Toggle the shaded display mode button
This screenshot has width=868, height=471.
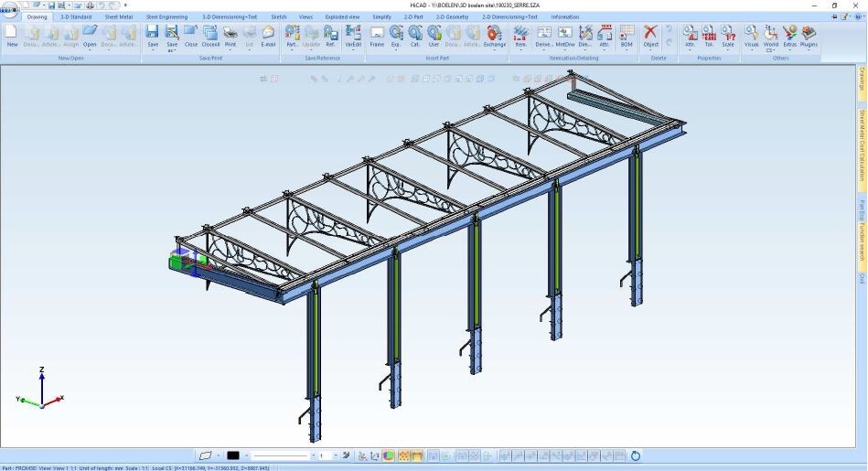389,455
